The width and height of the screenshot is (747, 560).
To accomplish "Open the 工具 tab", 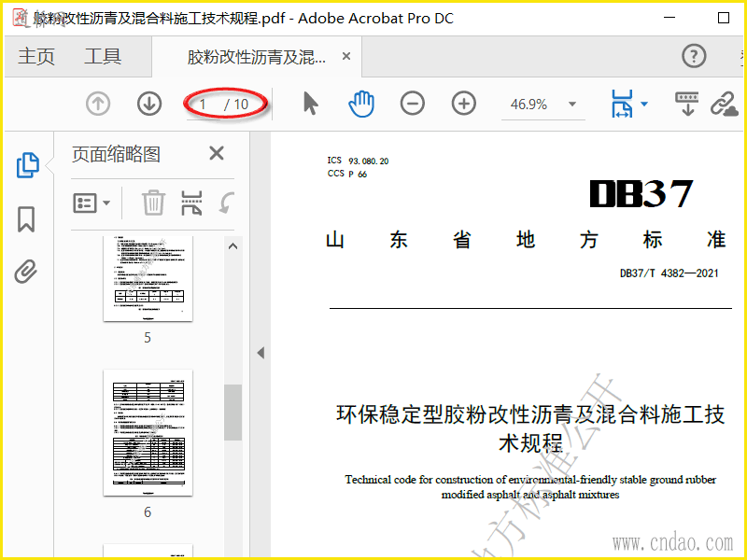I will tap(103, 56).
